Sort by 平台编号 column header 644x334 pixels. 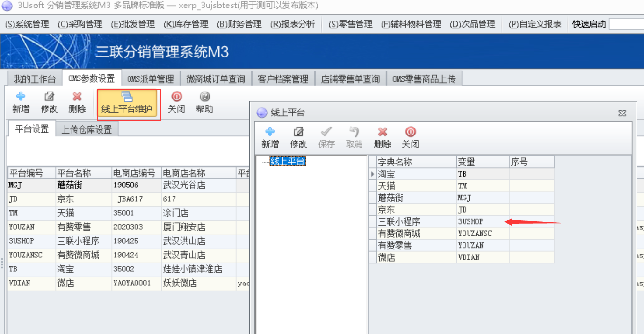pos(32,173)
